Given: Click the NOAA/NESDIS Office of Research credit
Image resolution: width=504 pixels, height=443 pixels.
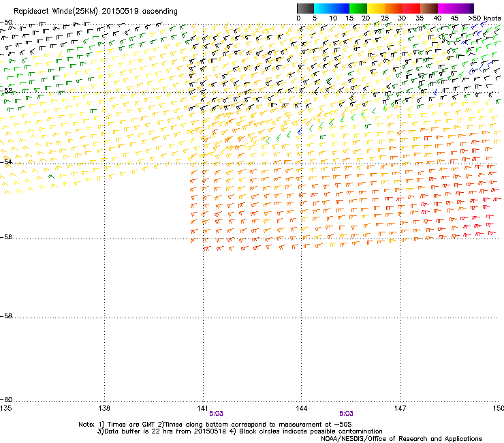Looking at the screenshot, I should coord(401,439).
